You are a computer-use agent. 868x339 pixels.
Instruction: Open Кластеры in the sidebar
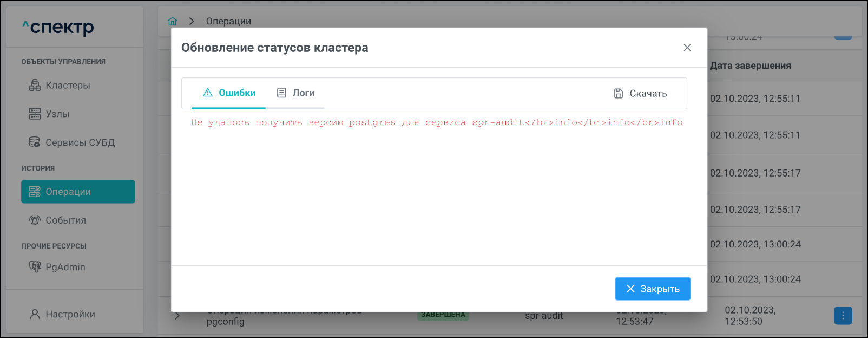[68, 86]
